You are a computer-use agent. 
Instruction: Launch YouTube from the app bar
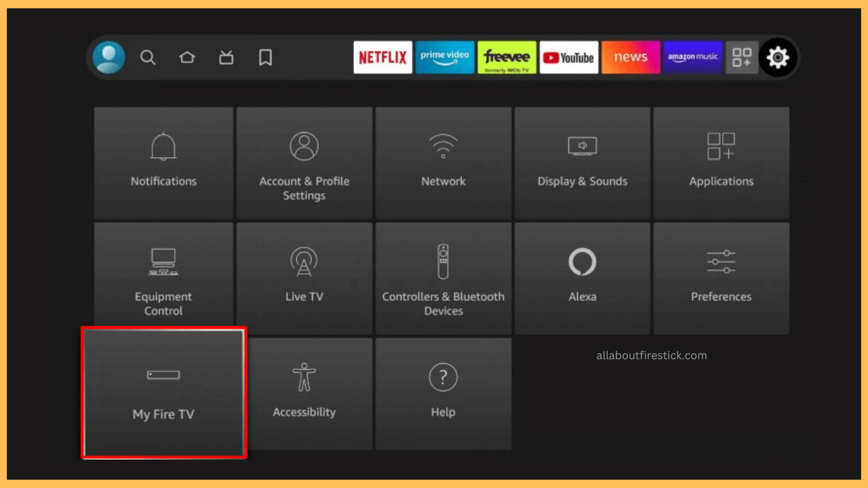point(569,58)
